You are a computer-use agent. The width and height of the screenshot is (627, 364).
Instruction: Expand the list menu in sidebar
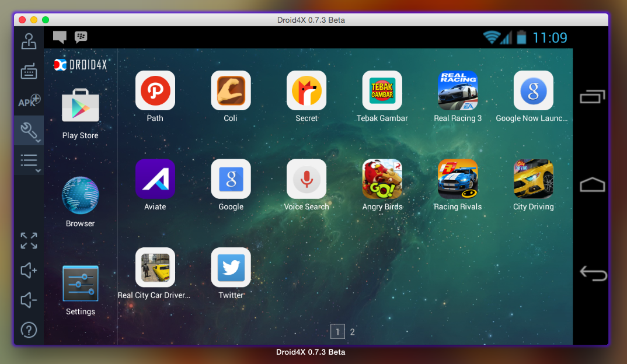29,160
